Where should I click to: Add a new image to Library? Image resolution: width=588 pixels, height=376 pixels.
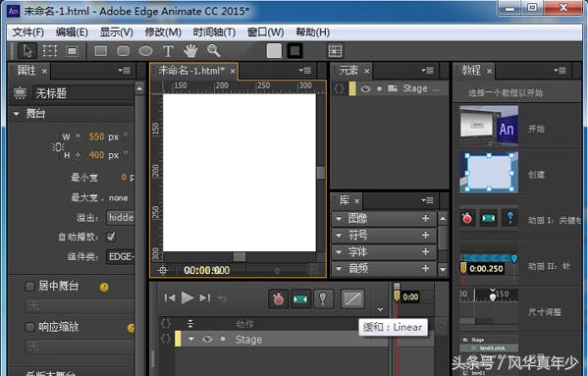[426, 218]
